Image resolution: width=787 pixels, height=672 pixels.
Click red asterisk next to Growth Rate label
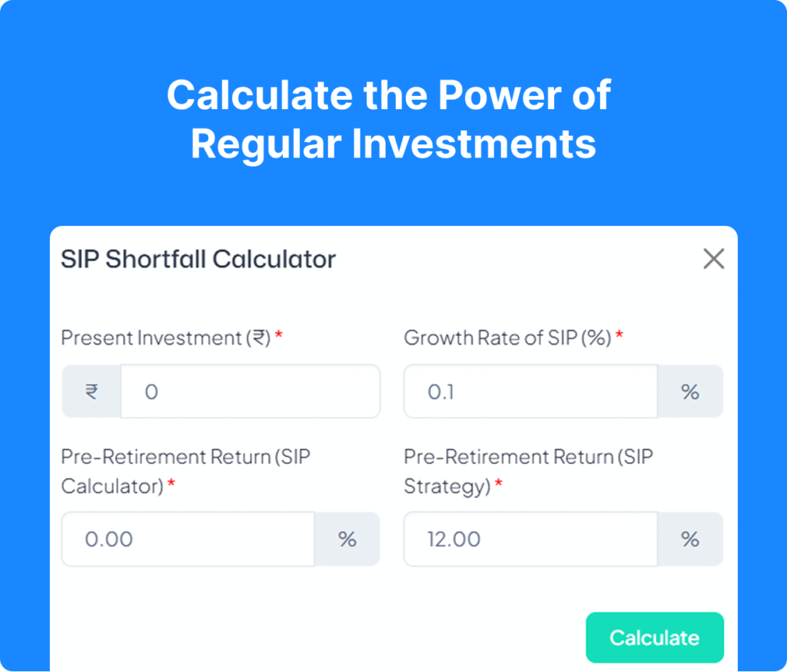pos(619,336)
